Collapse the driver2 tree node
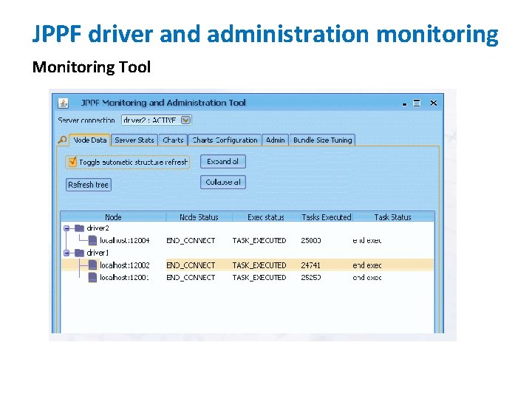 (66, 228)
